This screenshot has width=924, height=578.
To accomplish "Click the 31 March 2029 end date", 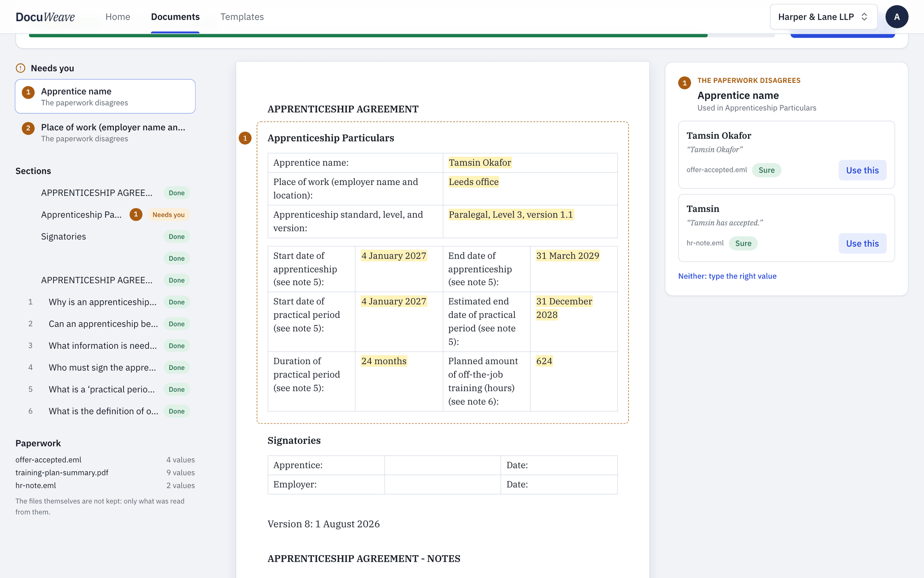I will point(567,256).
